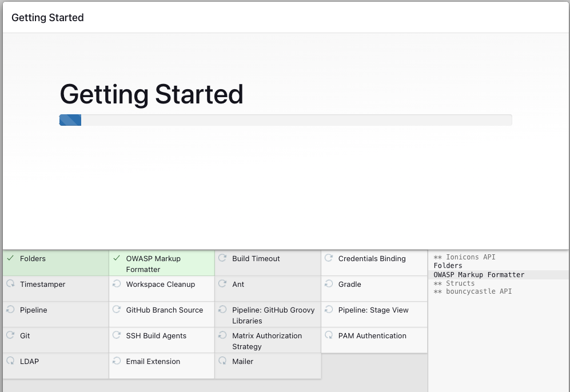Click the pending icon next to LDAP

[10, 361]
